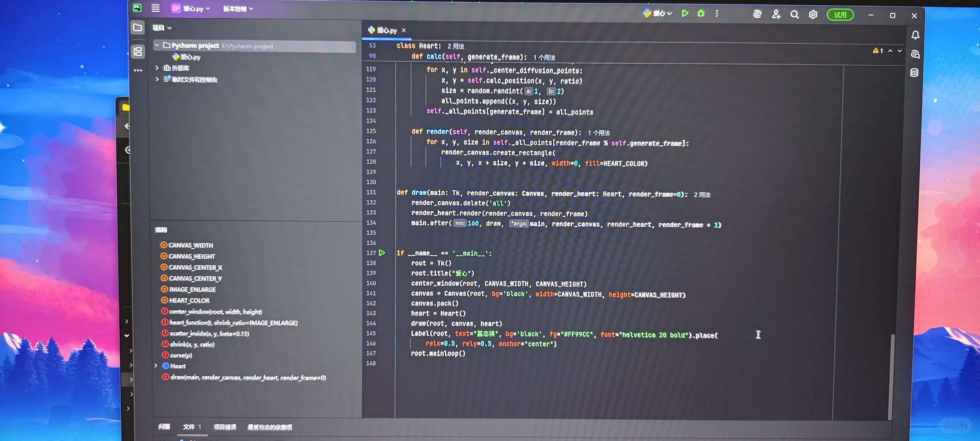This screenshot has width=980, height=441.
Task: Expand the 外部库 tree node
Action: (x=157, y=68)
